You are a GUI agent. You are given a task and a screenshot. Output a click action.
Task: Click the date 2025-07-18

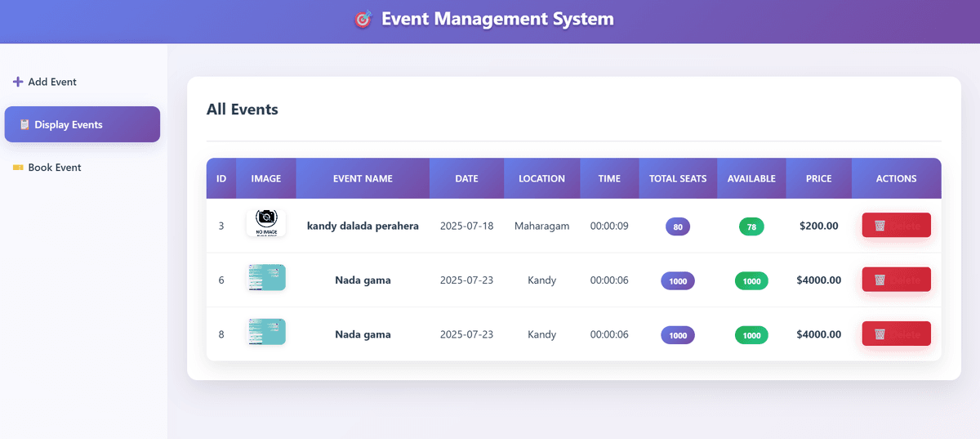pos(467,226)
